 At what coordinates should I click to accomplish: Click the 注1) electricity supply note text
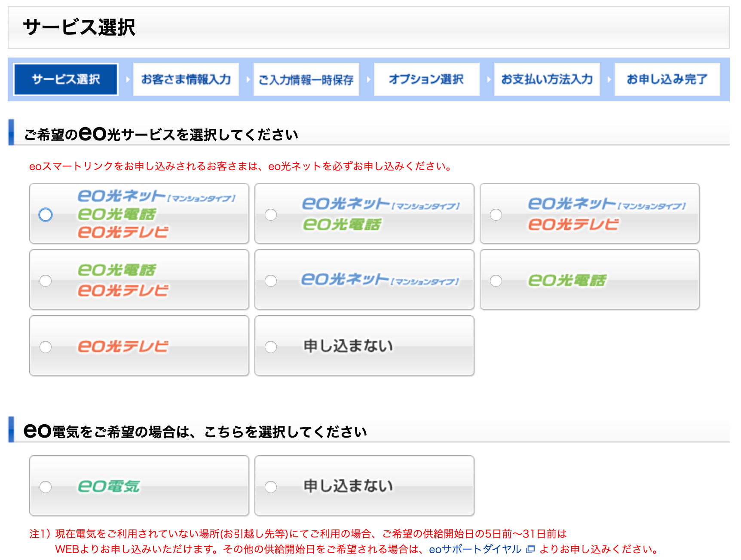click(343, 542)
